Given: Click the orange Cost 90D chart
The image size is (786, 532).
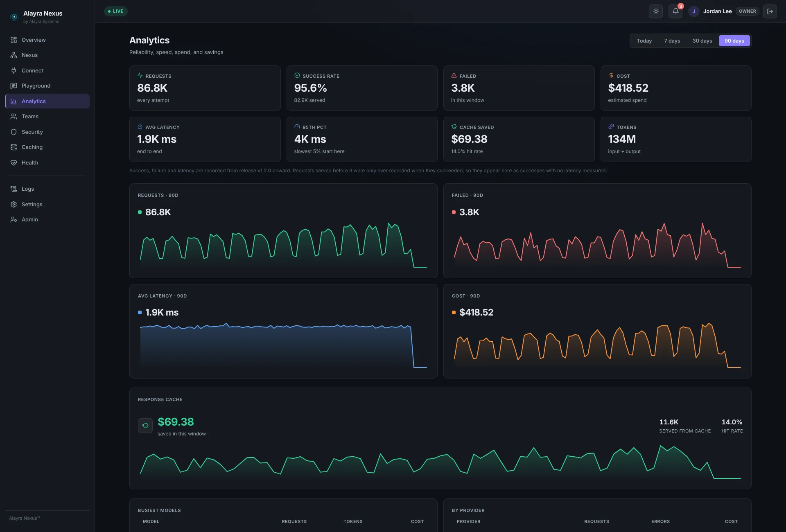Looking at the screenshot, I should [597, 346].
